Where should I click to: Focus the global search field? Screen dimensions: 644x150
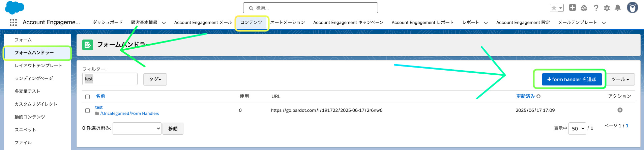click(x=310, y=8)
